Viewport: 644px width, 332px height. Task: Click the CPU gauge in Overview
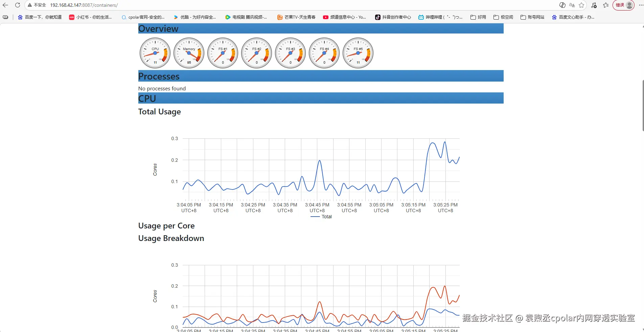155,53
